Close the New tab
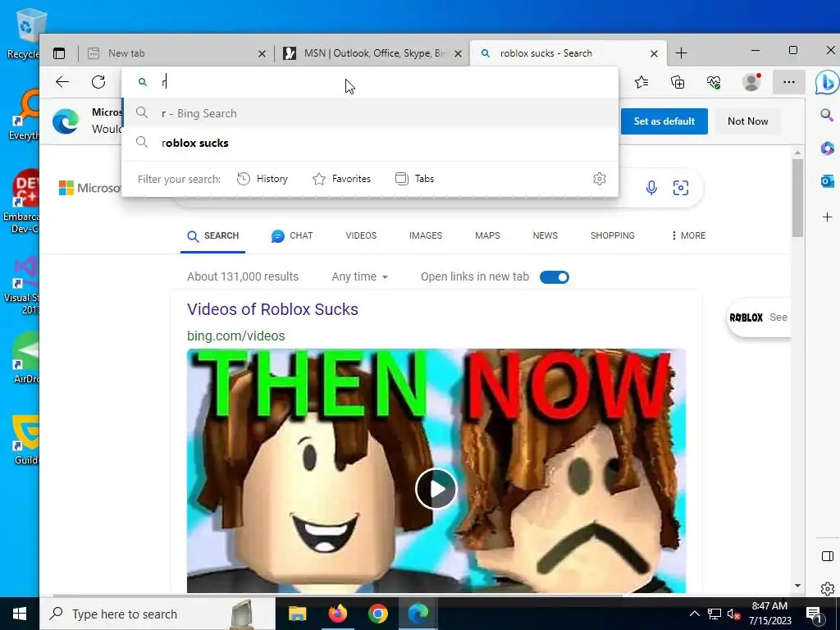 (x=262, y=53)
